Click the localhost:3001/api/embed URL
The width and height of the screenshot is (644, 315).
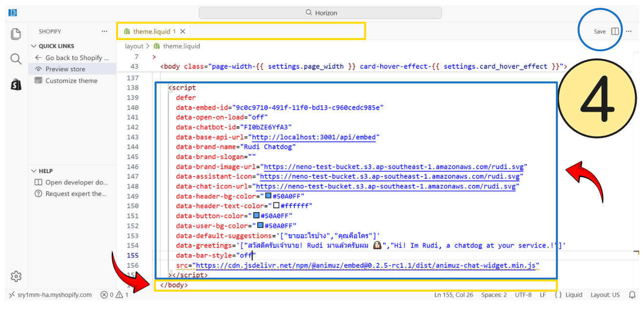pyautogui.click(x=314, y=137)
